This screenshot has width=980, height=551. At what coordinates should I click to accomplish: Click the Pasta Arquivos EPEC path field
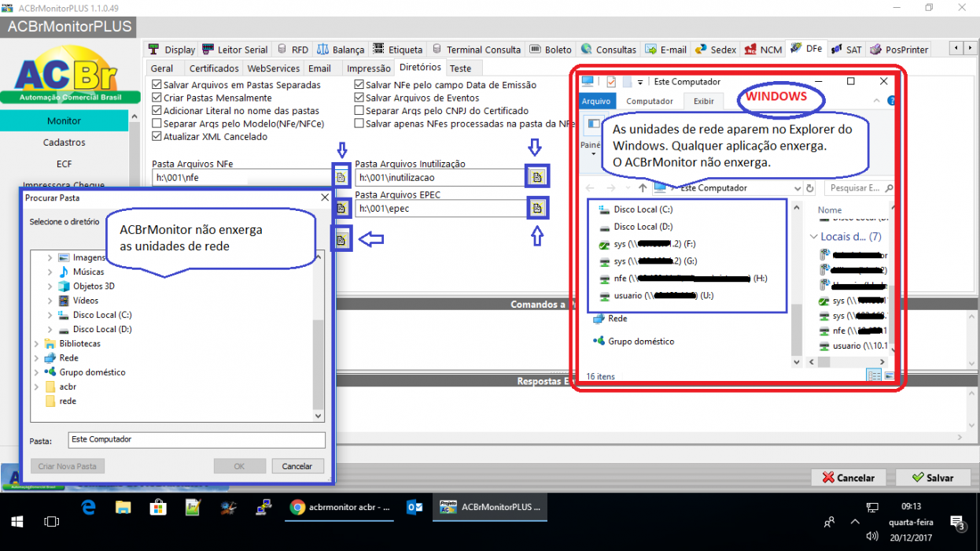point(440,209)
